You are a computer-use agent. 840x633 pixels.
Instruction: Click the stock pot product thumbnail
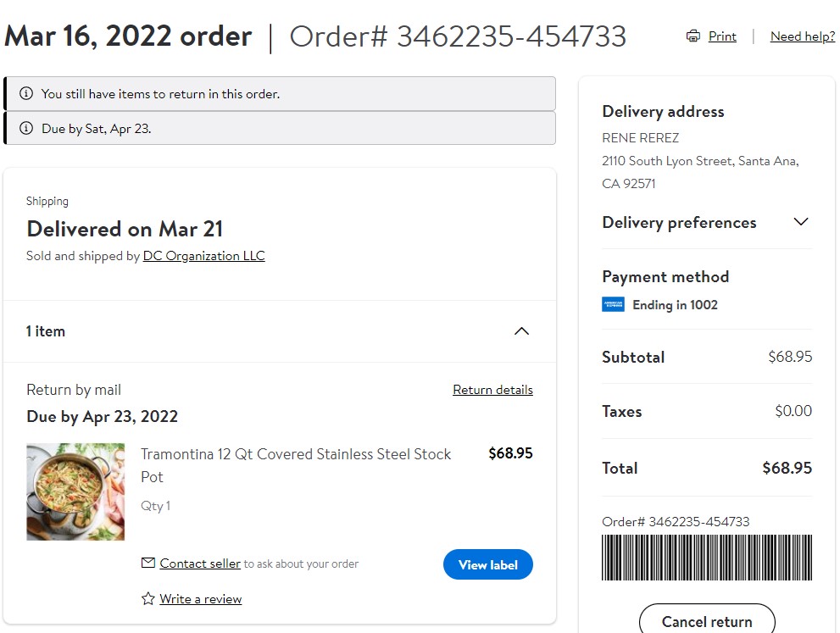pos(75,491)
